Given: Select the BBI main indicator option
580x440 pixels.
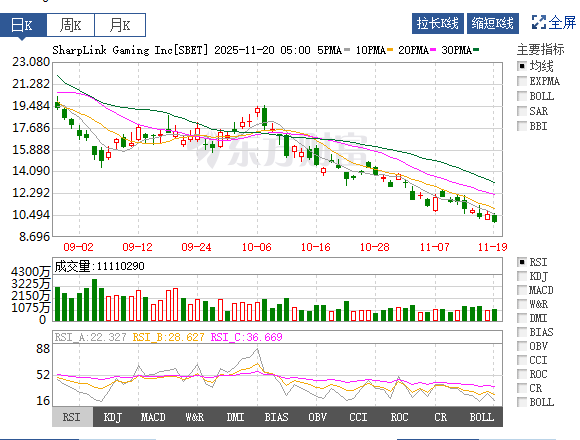Looking at the screenshot, I should (522, 126).
